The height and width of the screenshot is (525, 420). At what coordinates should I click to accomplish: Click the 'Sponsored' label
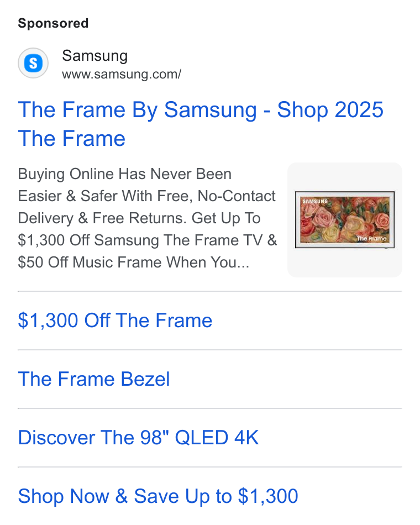pos(53,23)
